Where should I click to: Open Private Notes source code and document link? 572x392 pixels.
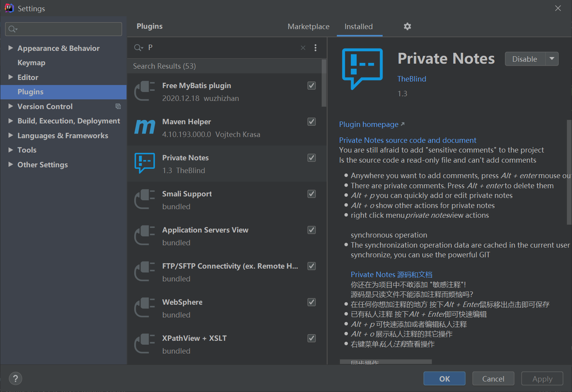[x=407, y=140]
